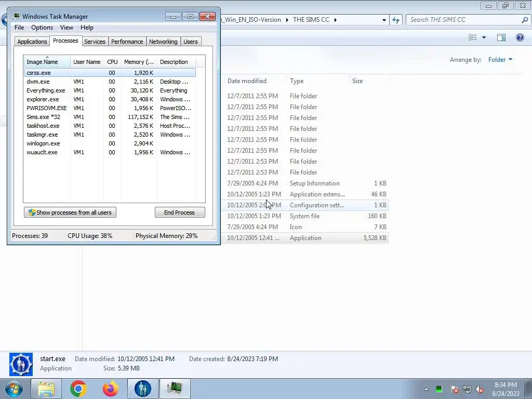Viewport: 532px width, 399px height.
Task: Open the Windows Start menu orb
Action: [x=14, y=389]
